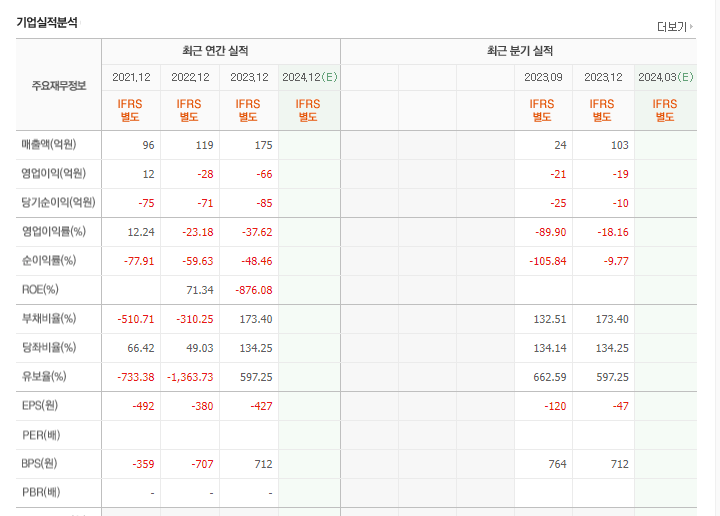Select the EPS(원) row label
720x516 pixels.
[41, 406]
